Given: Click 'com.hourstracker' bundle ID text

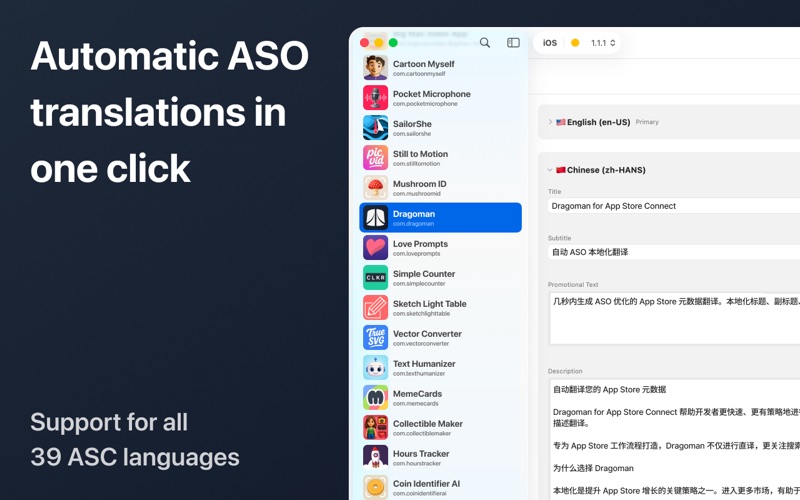Looking at the screenshot, I should (417, 463).
